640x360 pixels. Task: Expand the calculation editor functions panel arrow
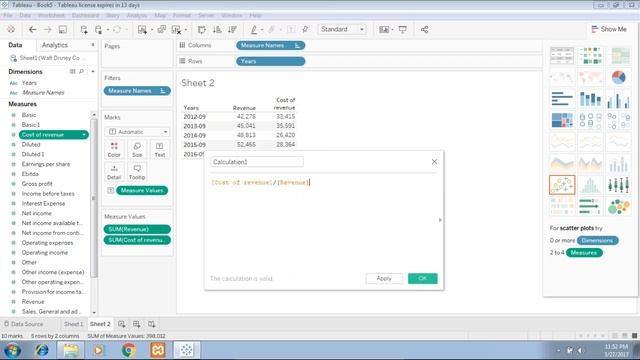[x=440, y=220]
